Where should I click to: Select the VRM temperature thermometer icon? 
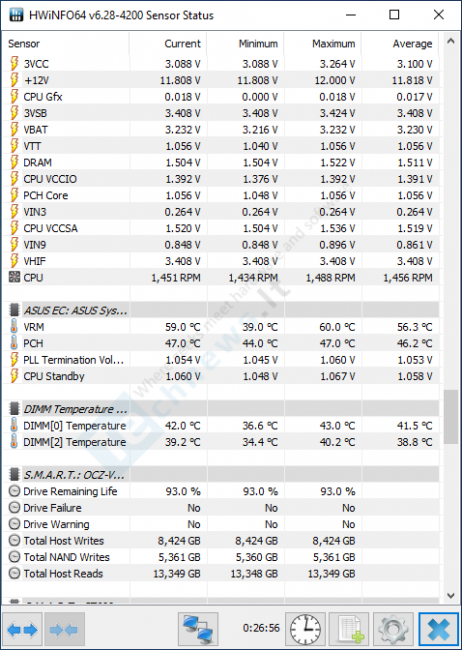tap(14, 327)
